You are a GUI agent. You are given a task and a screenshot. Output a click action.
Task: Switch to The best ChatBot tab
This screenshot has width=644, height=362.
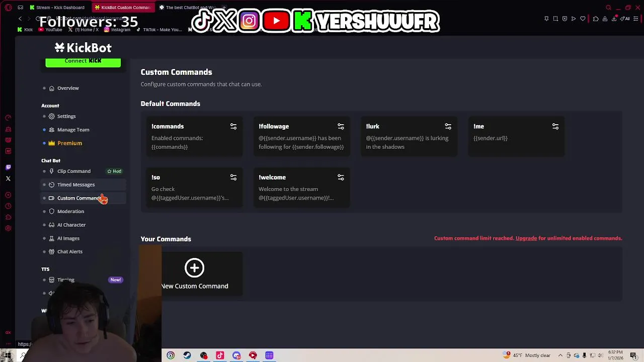[x=187, y=8]
